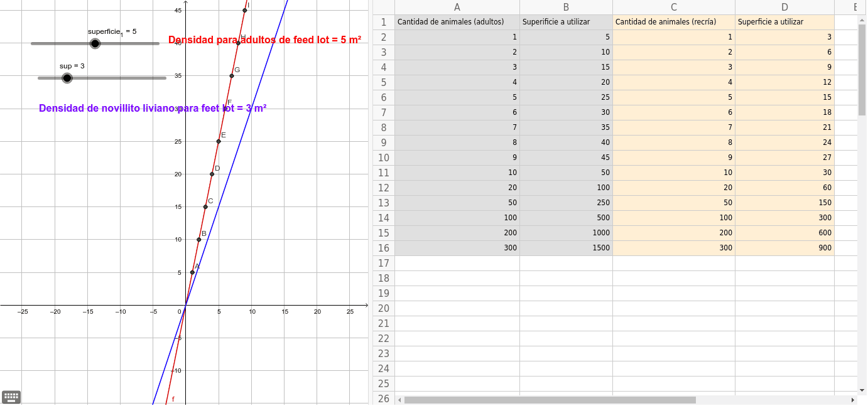Select cell B8 with value 35

tap(566, 127)
